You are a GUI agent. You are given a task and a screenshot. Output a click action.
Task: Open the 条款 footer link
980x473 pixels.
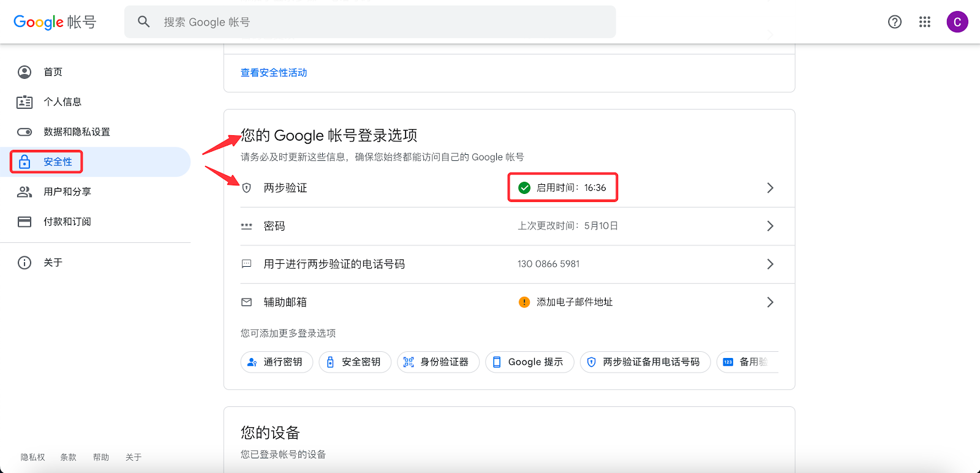point(69,458)
